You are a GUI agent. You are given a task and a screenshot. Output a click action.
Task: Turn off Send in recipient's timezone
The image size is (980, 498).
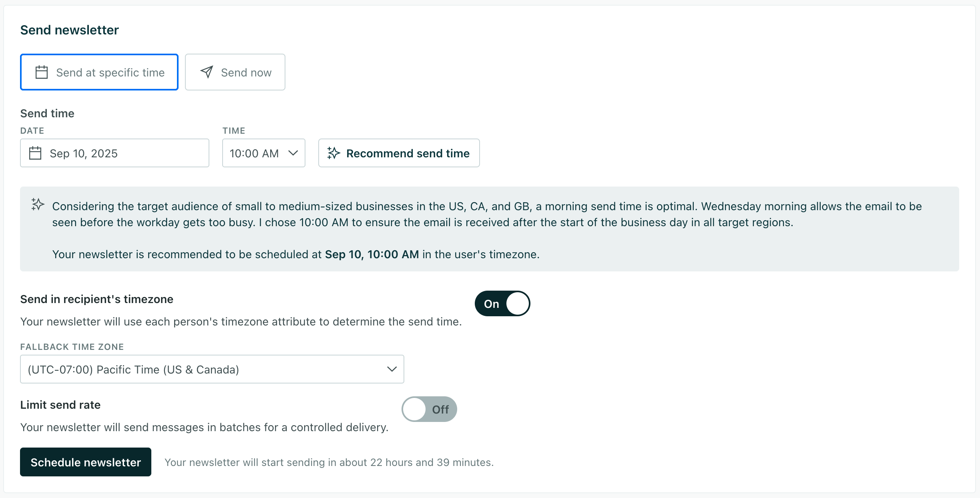[502, 303]
